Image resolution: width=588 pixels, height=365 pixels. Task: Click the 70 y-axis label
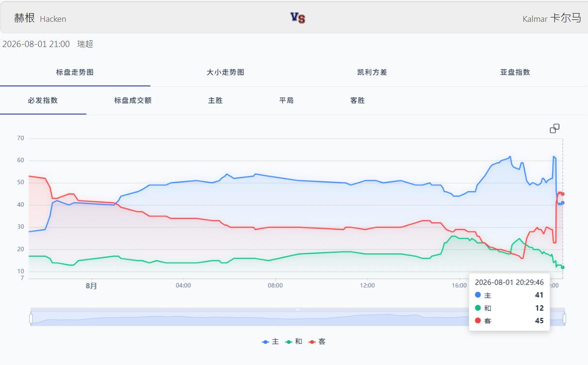click(20, 138)
